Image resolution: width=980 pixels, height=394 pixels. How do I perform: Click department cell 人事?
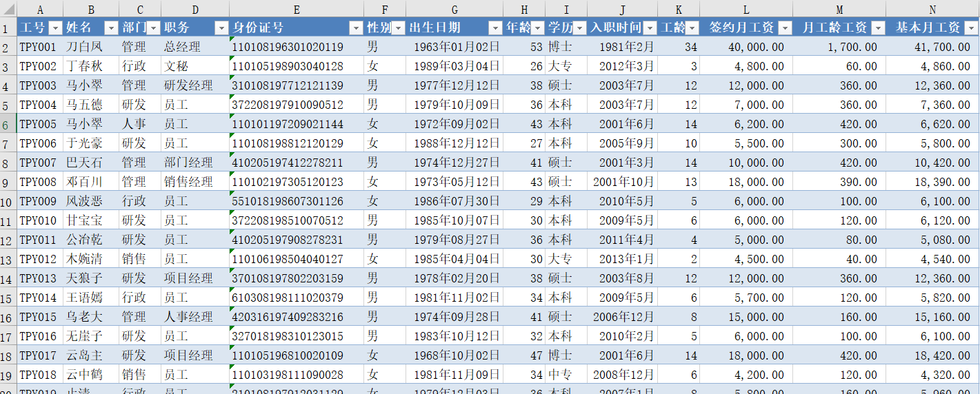[x=140, y=125]
